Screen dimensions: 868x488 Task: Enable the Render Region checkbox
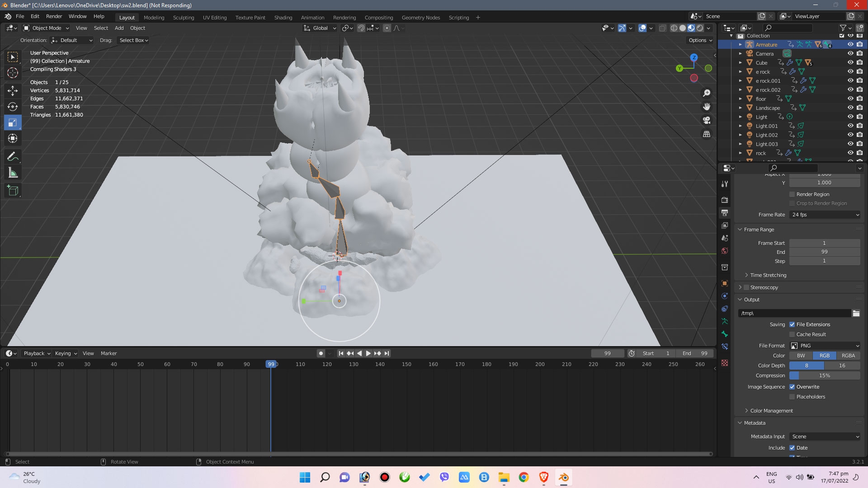(x=792, y=194)
